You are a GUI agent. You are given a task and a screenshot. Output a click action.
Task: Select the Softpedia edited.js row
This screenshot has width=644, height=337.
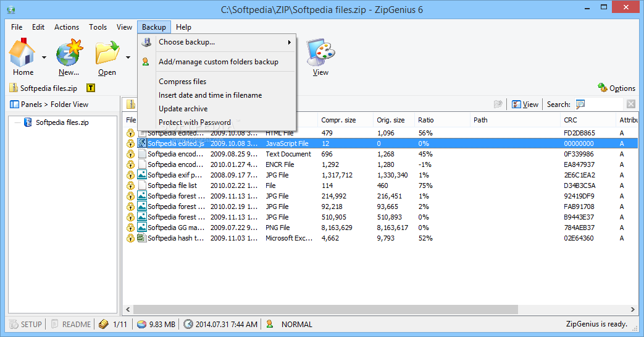(x=381, y=143)
